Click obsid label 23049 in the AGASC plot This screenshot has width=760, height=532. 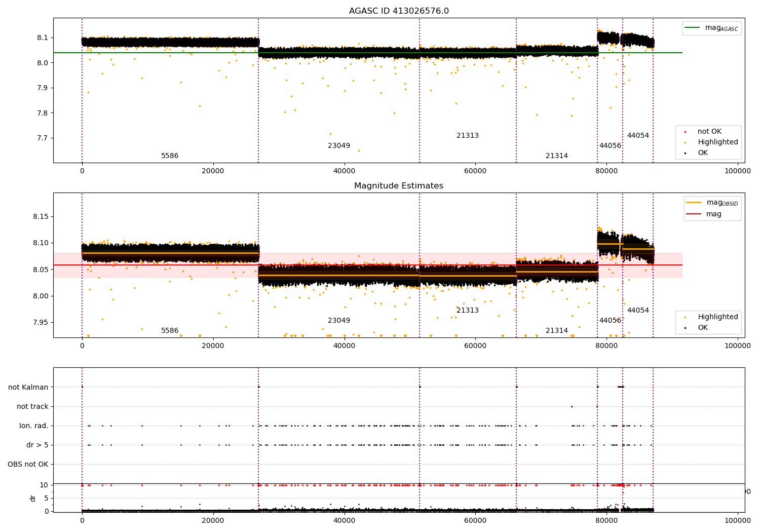pos(339,146)
